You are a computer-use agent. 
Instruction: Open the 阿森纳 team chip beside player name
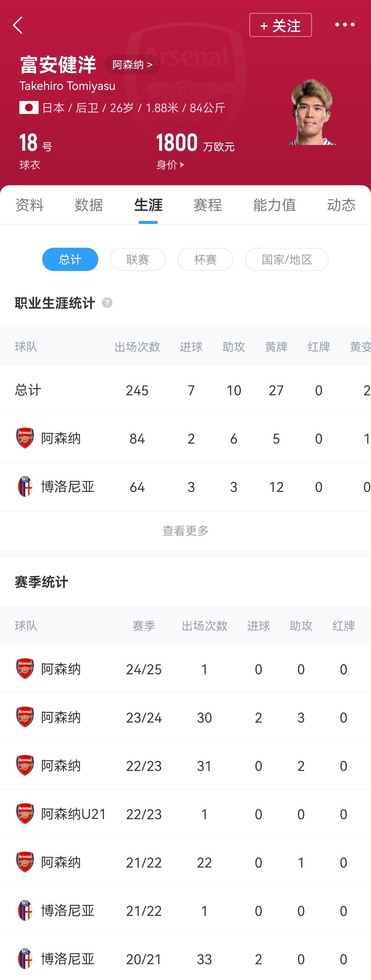pyautogui.click(x=132, y=65)
